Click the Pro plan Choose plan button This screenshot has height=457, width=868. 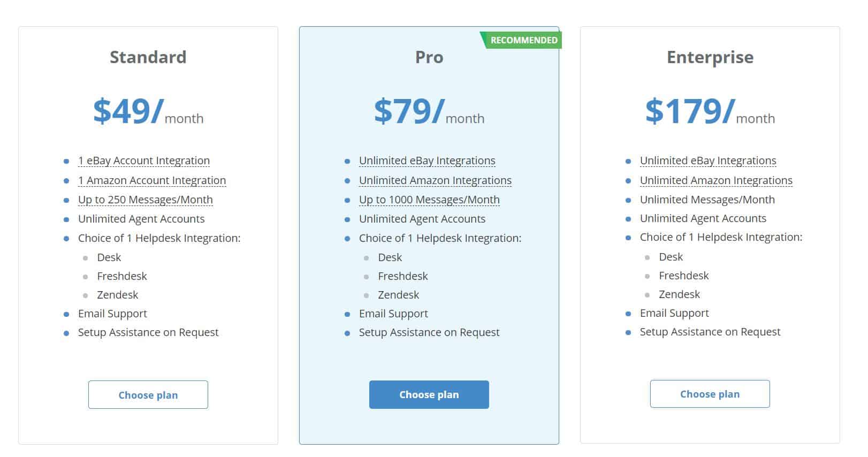click(429, 395)
